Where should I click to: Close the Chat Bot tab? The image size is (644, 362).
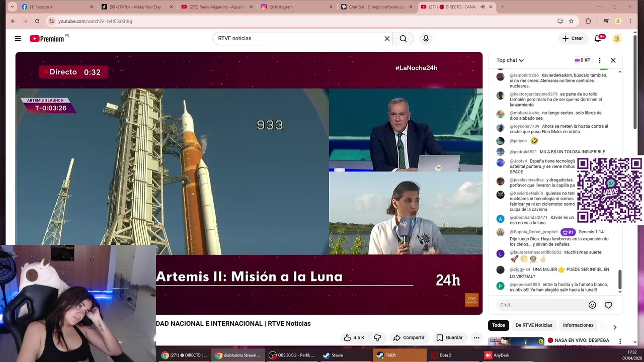(411, 7)
